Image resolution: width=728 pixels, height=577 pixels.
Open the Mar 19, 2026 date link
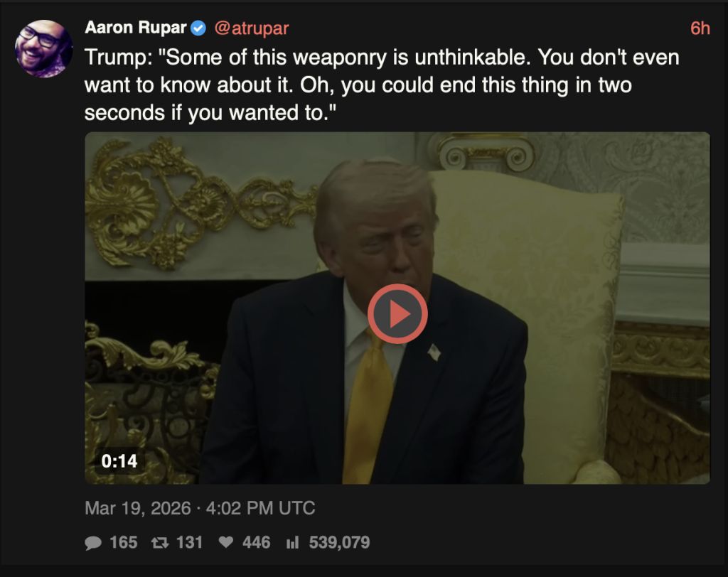tap(138, 508)
